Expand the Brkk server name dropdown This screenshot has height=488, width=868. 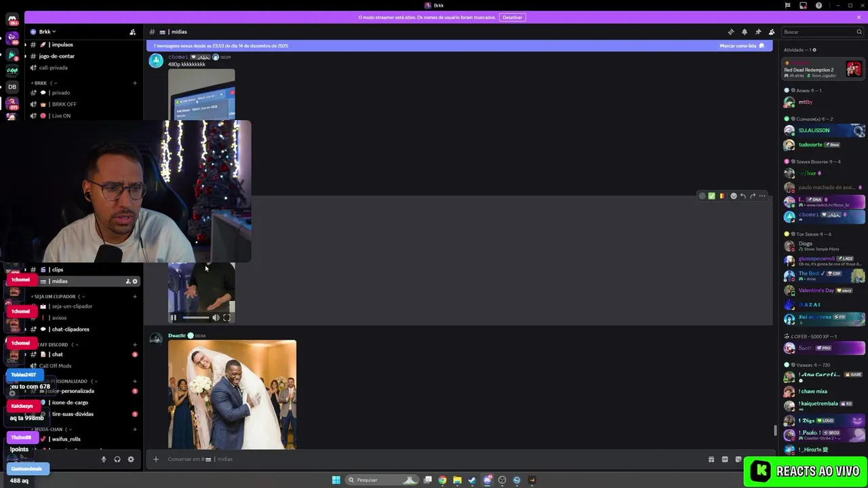pos(47,32)
